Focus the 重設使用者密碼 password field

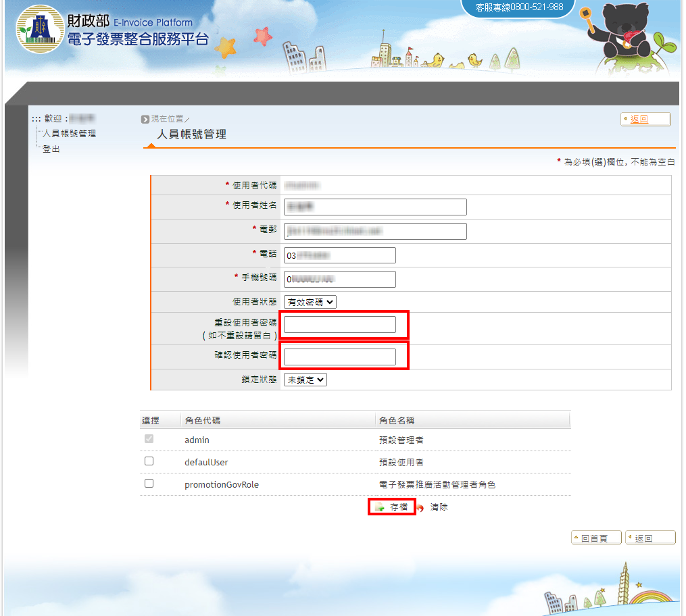click(340, 325)
